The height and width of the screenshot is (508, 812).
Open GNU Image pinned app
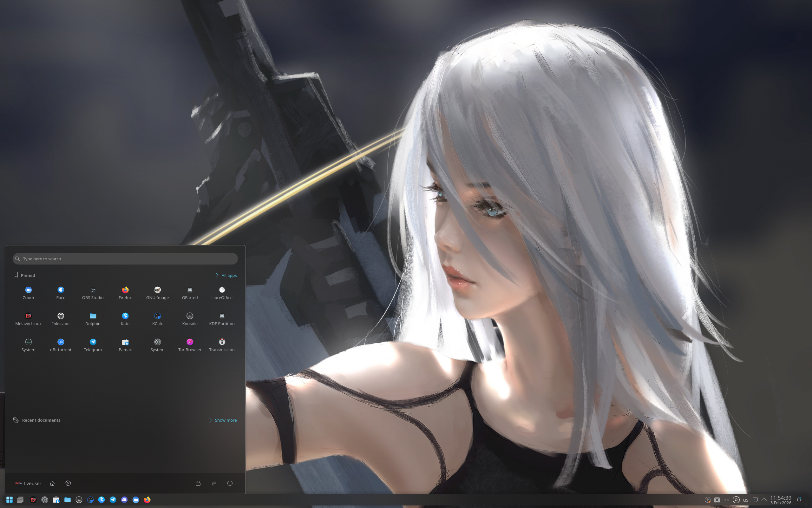pos(157,293)
